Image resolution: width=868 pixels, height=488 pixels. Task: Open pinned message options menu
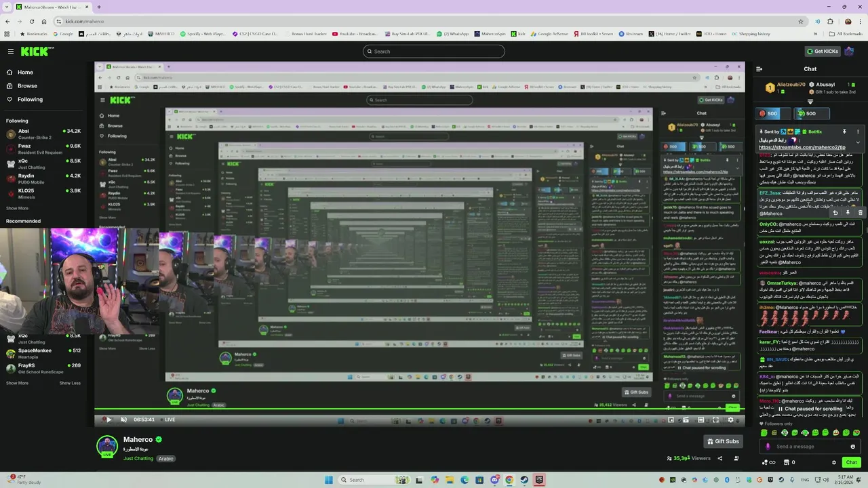(858, 131)
